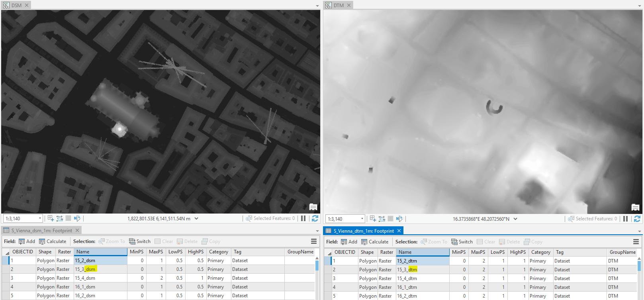Open inference constraints icon below DSM map

pyautogui.click(x=60, y=218)
